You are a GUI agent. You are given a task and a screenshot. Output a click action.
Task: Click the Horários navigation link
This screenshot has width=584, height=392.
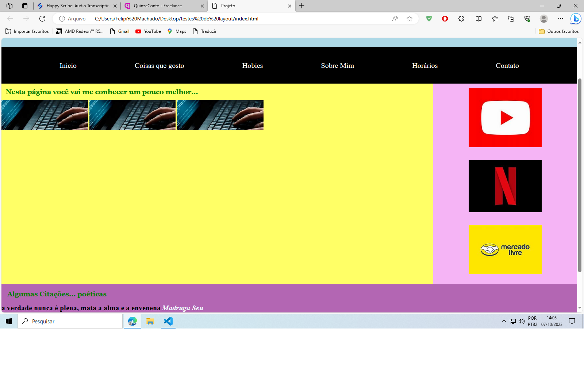point(424,66)
